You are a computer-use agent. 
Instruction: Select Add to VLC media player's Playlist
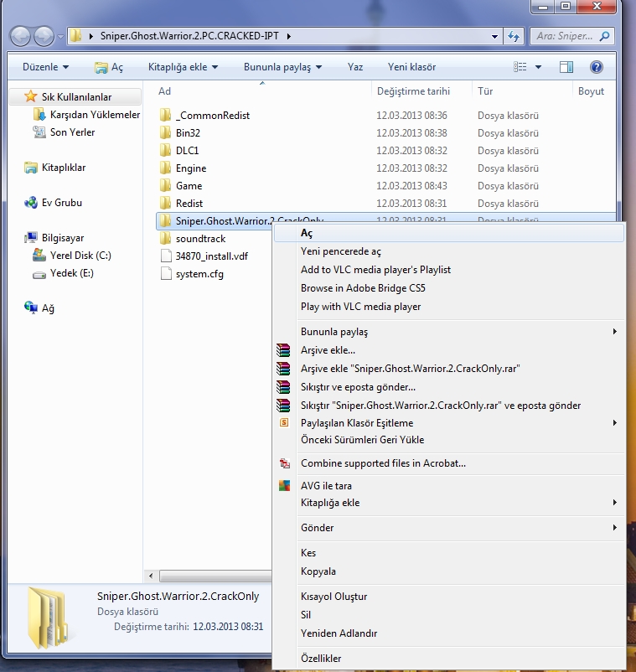click(x=448, y=270)
